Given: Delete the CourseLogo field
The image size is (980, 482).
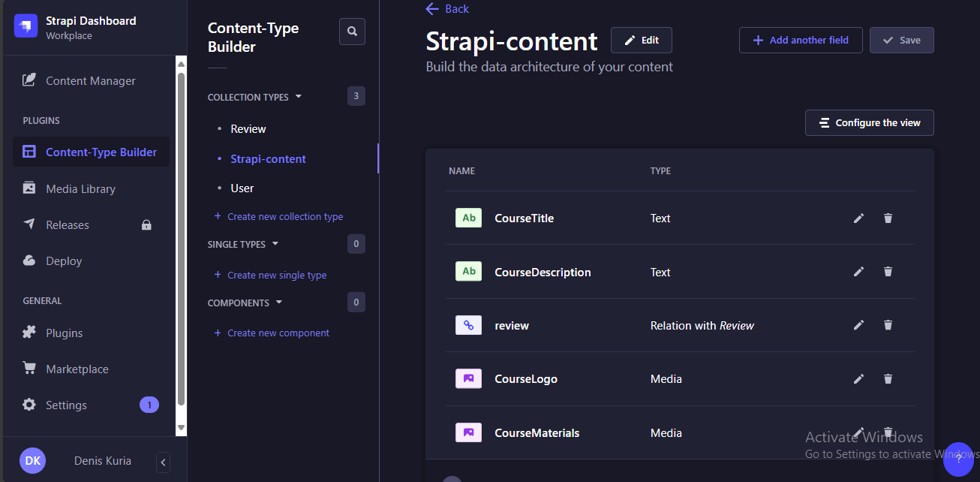Looking at the screenshot, I should (x=888, y=379).
